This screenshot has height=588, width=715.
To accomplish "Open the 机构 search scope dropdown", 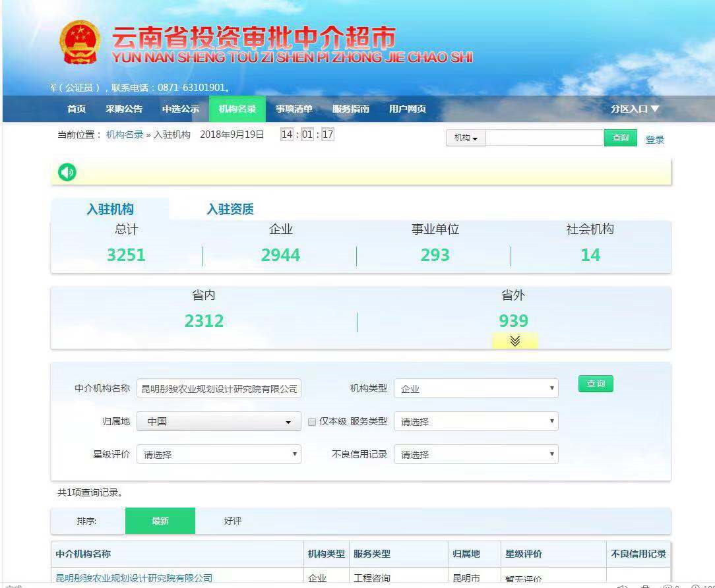I will tap(465, 138).
